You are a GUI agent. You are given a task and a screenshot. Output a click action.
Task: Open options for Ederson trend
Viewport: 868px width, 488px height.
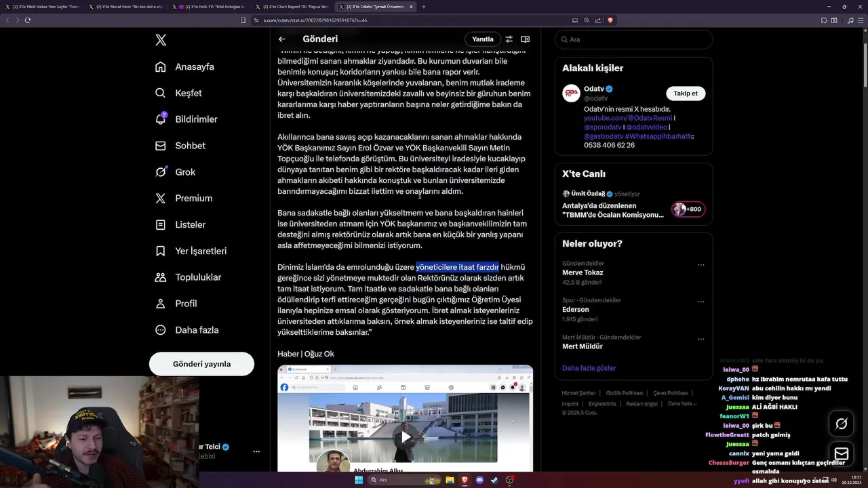[x=701, y=302]
